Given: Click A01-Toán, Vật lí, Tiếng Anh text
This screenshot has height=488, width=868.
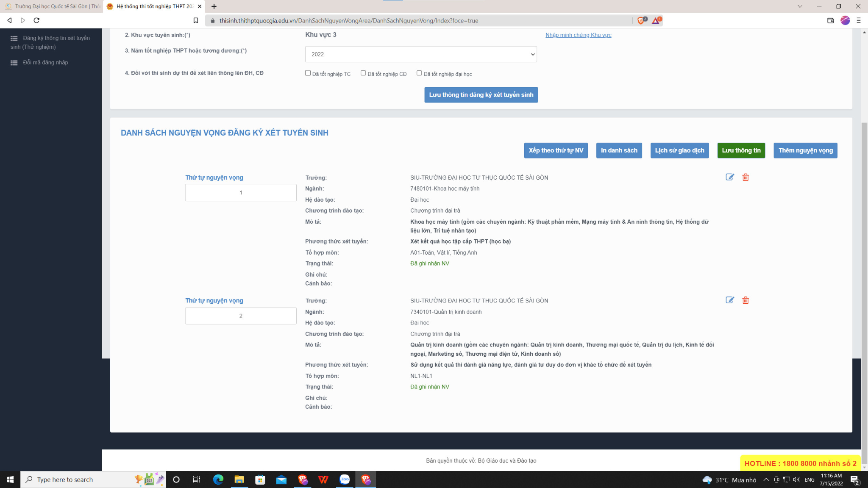Looking at the screenshot, I should (443, 252).
